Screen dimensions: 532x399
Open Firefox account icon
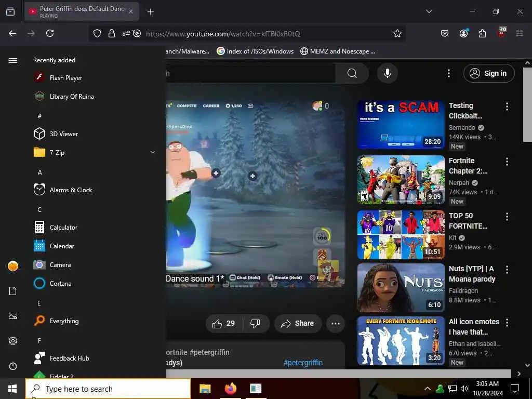463,33
